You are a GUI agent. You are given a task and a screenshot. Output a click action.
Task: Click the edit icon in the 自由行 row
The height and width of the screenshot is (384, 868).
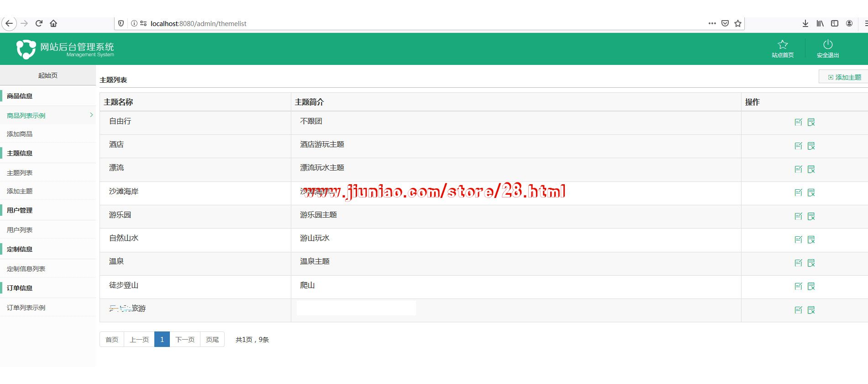[x=798, y=122]
